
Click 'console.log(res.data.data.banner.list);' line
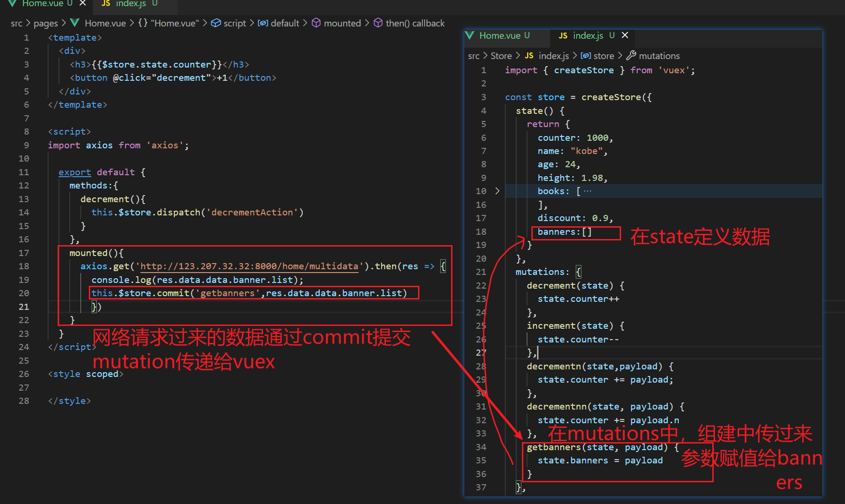(x=197, y=280)
